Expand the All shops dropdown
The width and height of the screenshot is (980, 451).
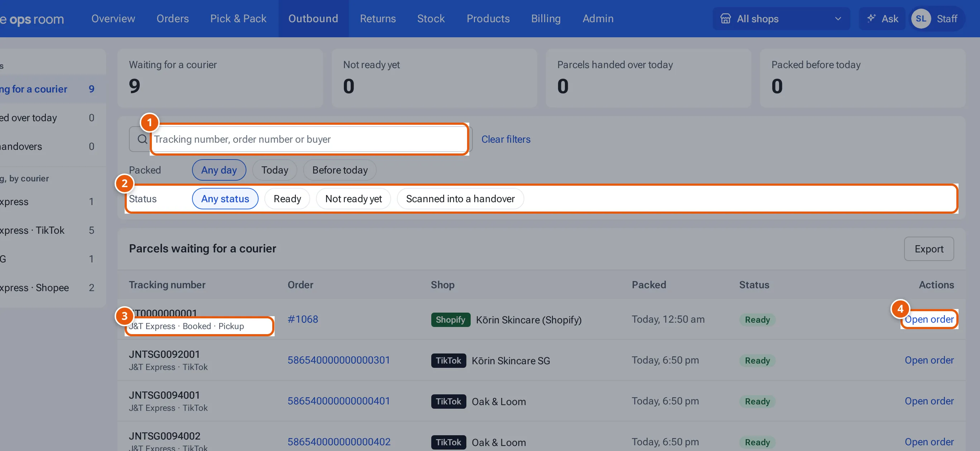(x=781, y=19)
